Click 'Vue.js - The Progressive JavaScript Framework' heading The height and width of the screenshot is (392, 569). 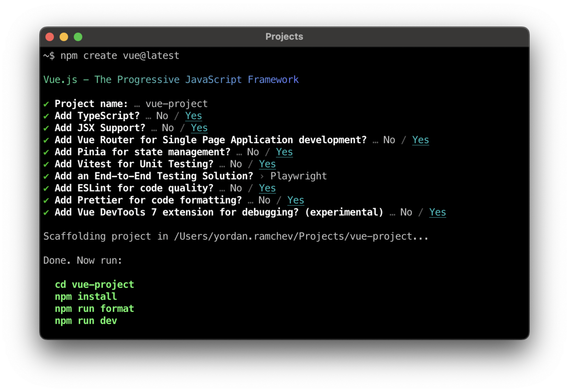click(x=171, y=80)
